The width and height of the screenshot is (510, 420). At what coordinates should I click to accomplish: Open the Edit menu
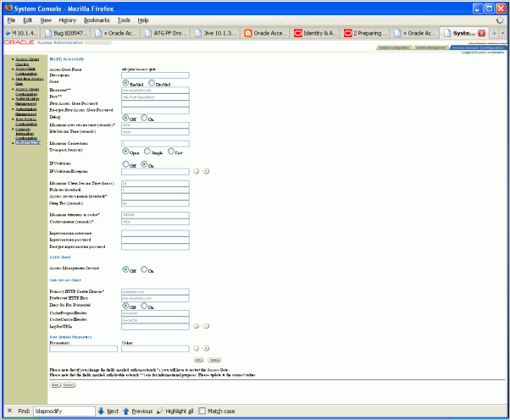(x=28, y=20)
